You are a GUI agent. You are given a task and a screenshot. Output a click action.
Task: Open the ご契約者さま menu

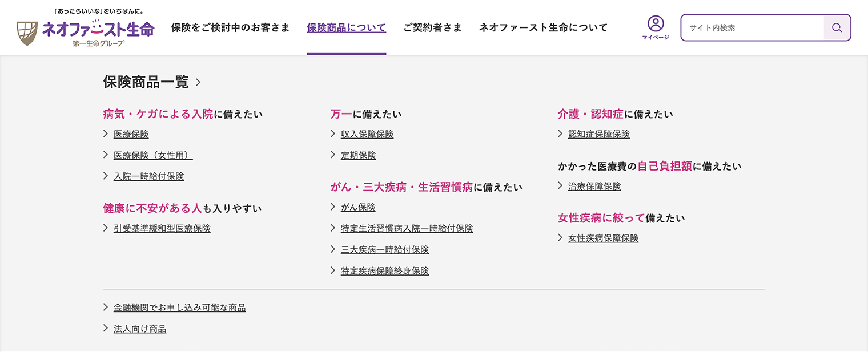point(432,27)
